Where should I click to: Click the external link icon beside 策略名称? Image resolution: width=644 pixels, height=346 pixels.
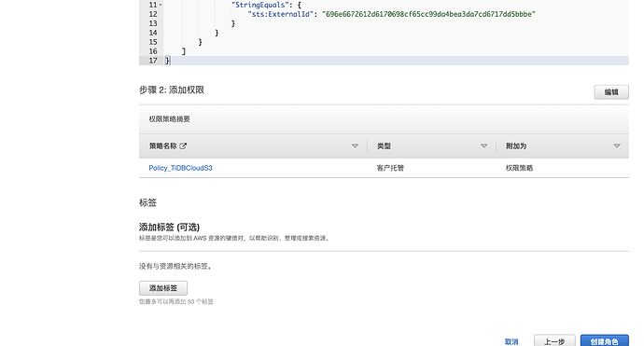183,145
